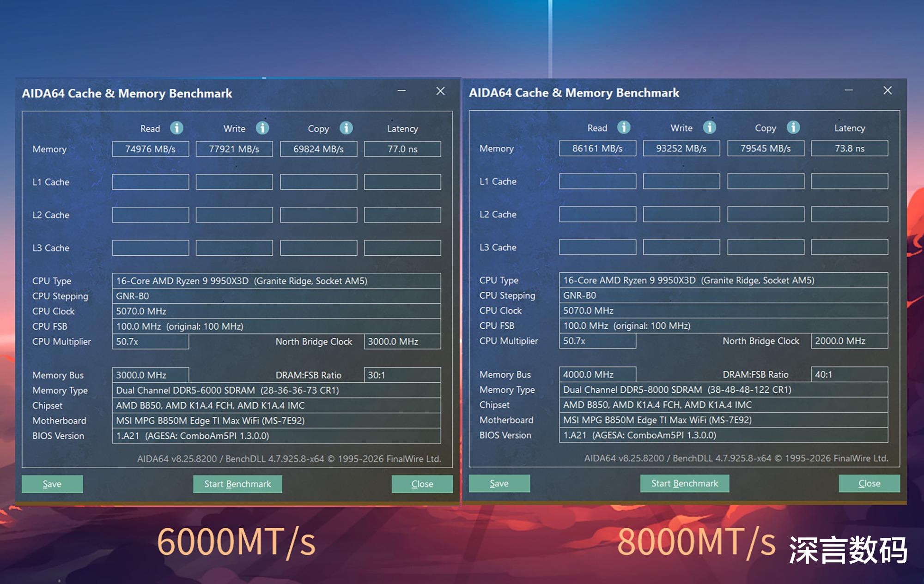Click the 73.8 ns latency field

click(x=849, y=149)
